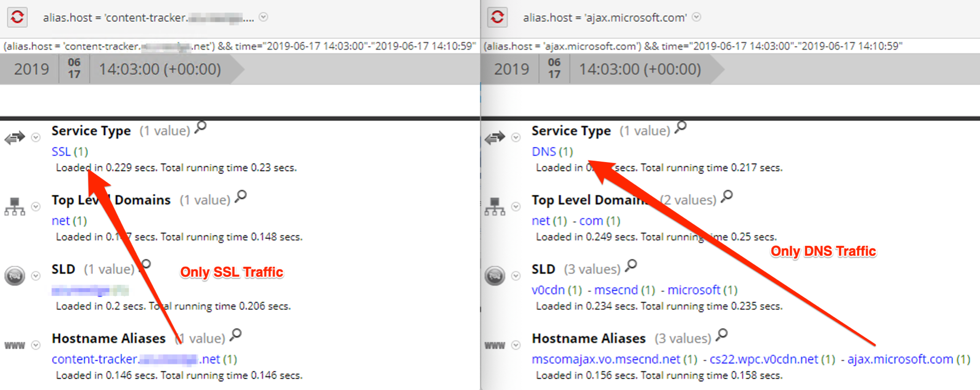Click the left pane red refresh icon
This screenshot has width=980, height=390.
[x=17, y=17]
